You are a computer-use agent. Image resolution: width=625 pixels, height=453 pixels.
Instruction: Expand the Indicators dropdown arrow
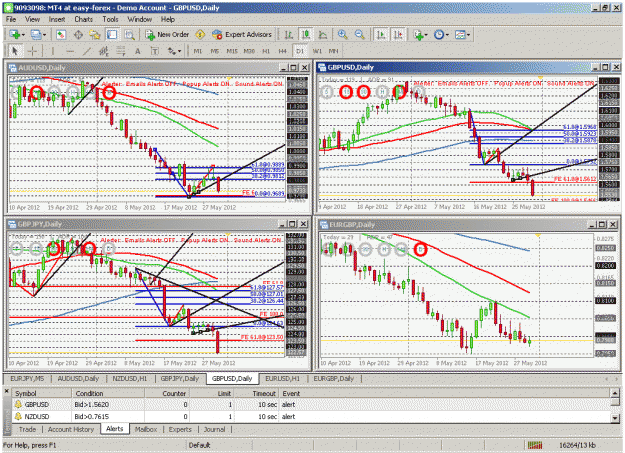coord(426,35)
